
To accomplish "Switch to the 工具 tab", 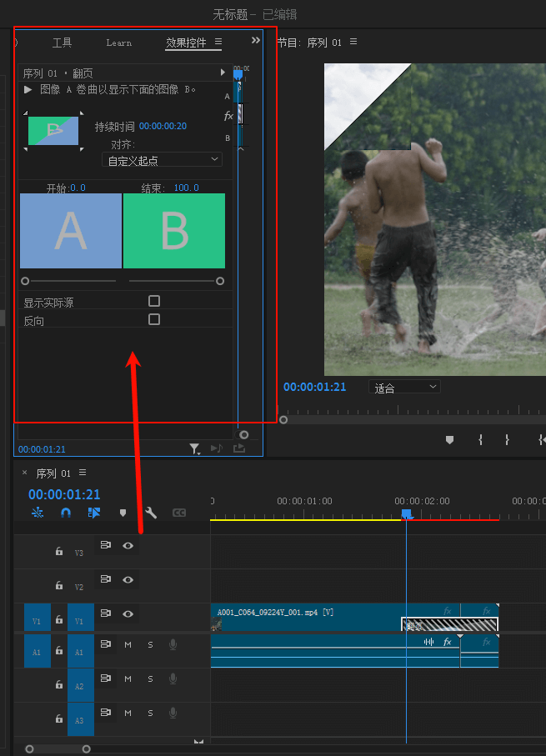I will coord(63,43).
